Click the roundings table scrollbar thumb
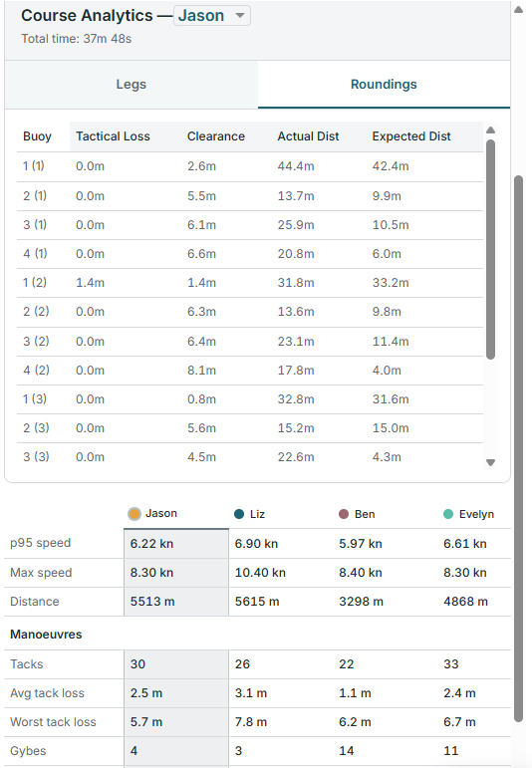Screen dimensions: 532x768 [491, 250]
